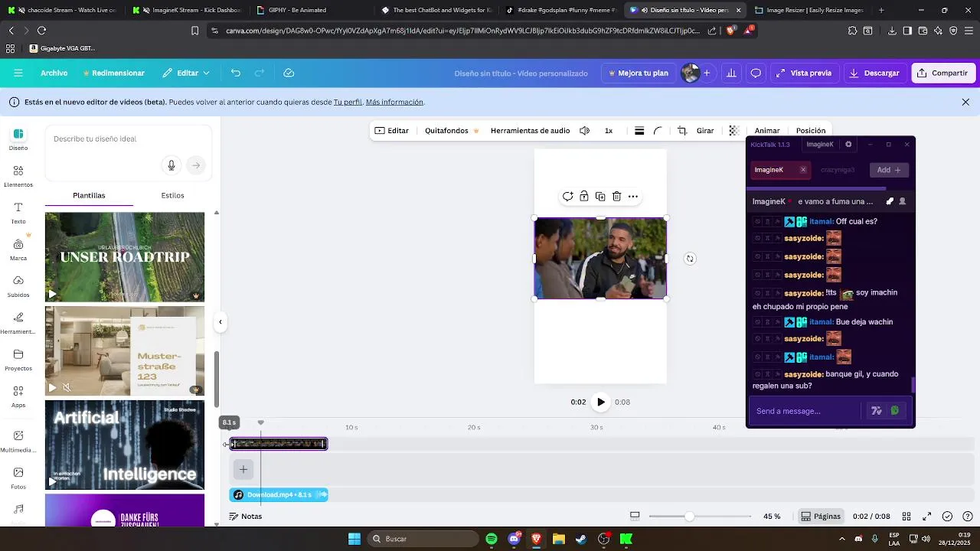The width and height of the screenshot is (980, 551).
Task: Switch to the Plantillas tab
Action: [89, 195]
